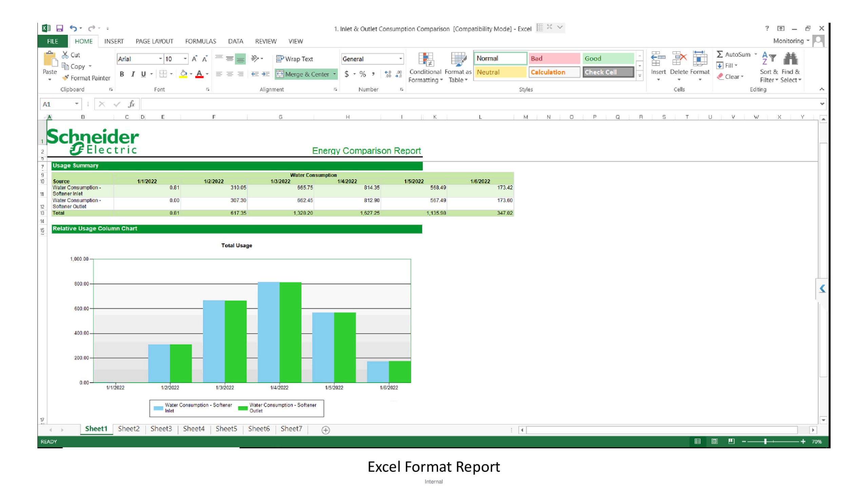Expand the General number format dropdown
This screenshot has height=488, width=868.
[x=400, y=59]
